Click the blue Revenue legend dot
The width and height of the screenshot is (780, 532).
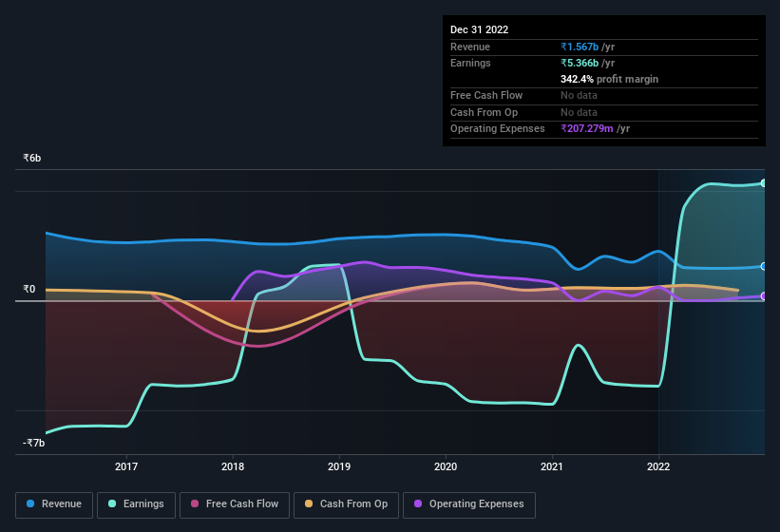(30, 503)
